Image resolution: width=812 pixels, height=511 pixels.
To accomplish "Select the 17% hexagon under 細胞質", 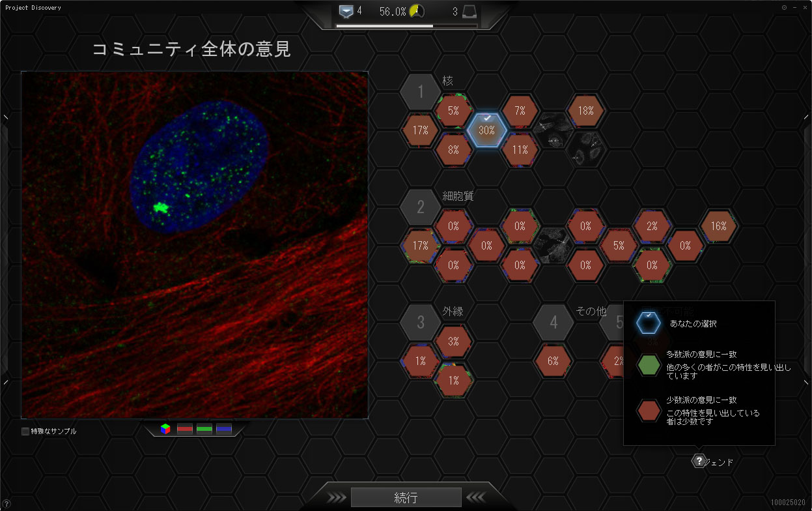I will [x=420, y=246].
